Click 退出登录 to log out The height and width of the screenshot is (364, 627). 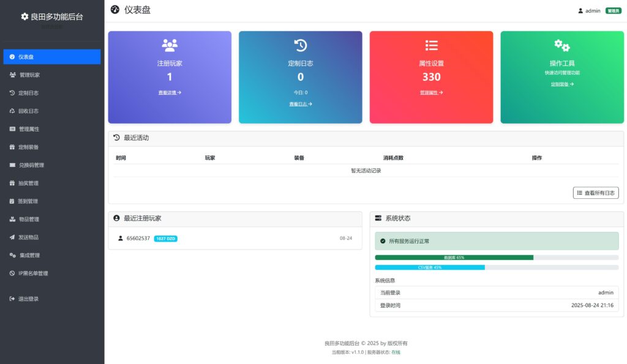[28, 299]
